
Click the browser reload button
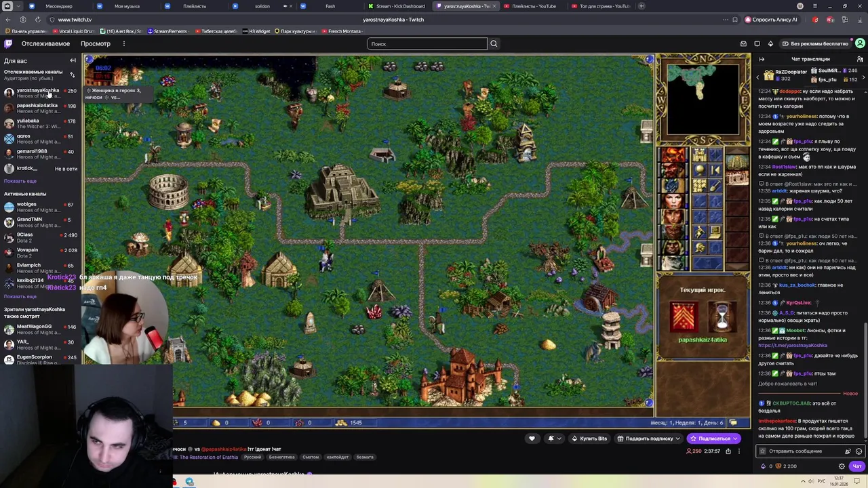(x=37, y=20)
